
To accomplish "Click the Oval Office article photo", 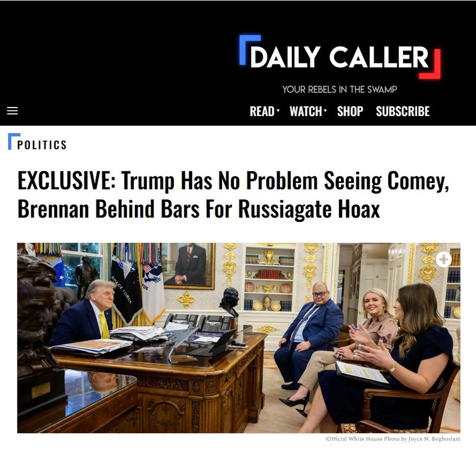I will pos(239,337).
